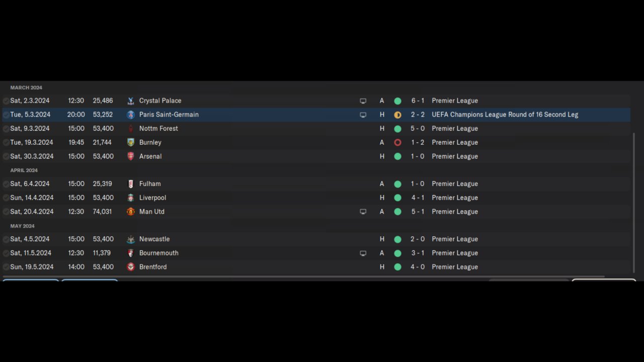The image size is (644, 362).
Task: Open the Bournemouth team name link
Action: [x=158, y=253]
